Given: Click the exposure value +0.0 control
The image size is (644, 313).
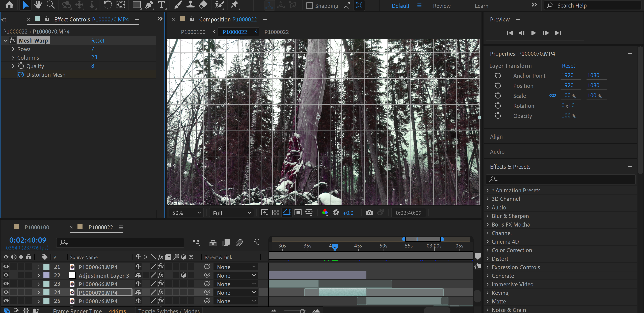Looking at the screenshot, I should pyautogui.click(x=348, y=213).
